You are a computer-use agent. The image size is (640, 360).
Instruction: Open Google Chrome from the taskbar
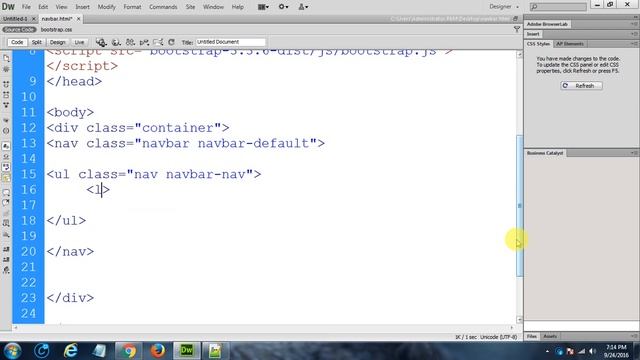tap(128, 351)
